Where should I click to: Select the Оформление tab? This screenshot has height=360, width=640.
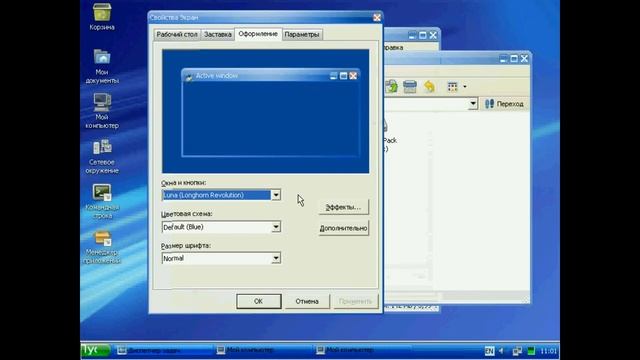(x=258, y=34)
